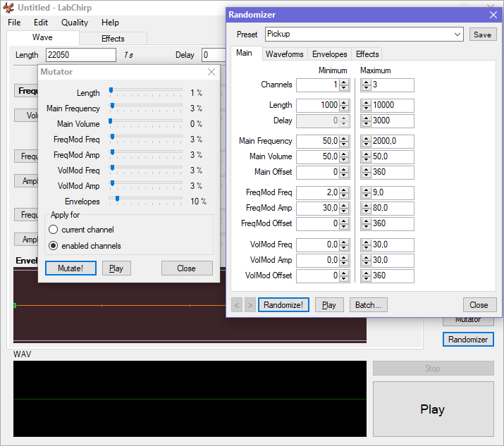Open the Edit menu
The image size is (504, 446).
41,23
